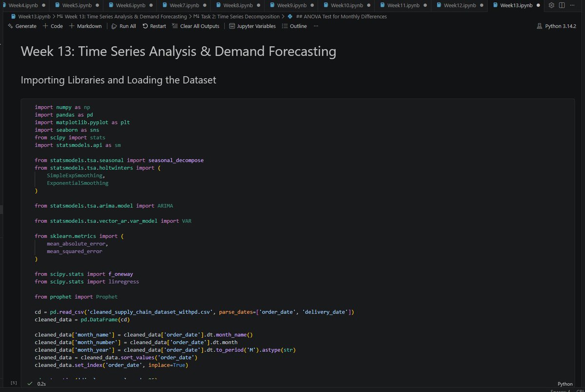
Task: Select the Python 3.14.2 kernel picker
Action: coord(556,26)
